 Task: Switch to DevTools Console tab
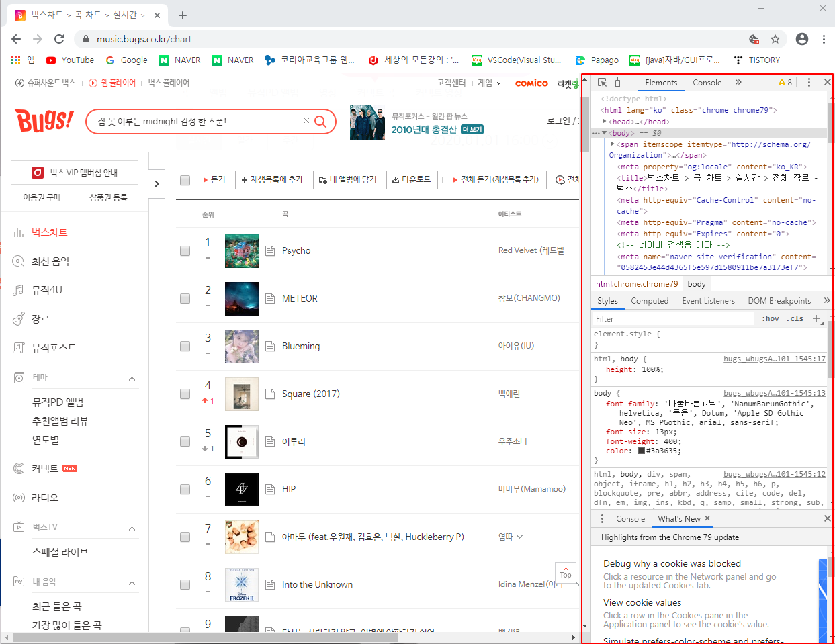[x=707, y=83]
